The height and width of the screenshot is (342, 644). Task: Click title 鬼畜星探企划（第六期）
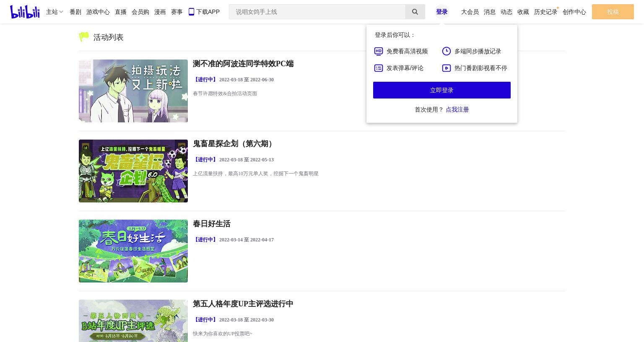click(x=234, y=144)
